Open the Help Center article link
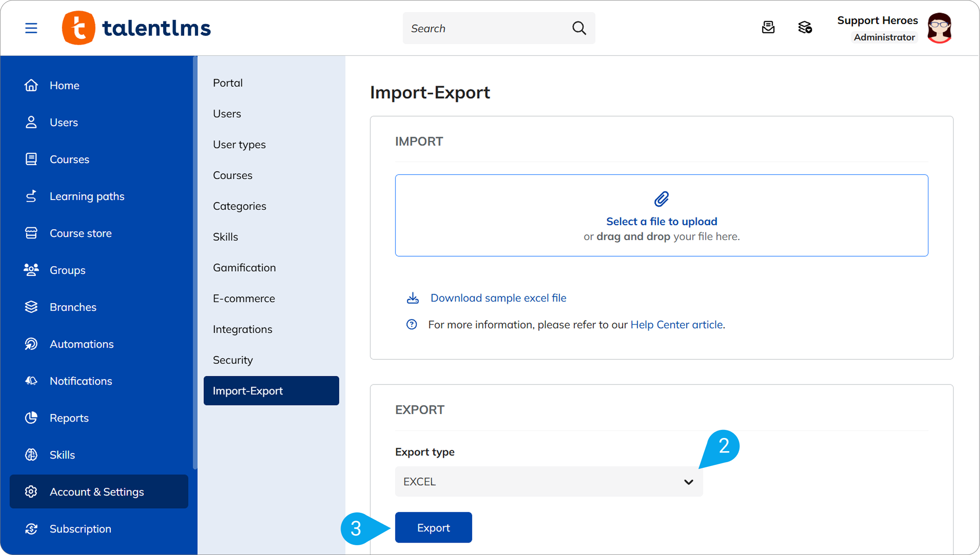Image resolution: width=980 pixels, height=555 pixels. point(676,325)
